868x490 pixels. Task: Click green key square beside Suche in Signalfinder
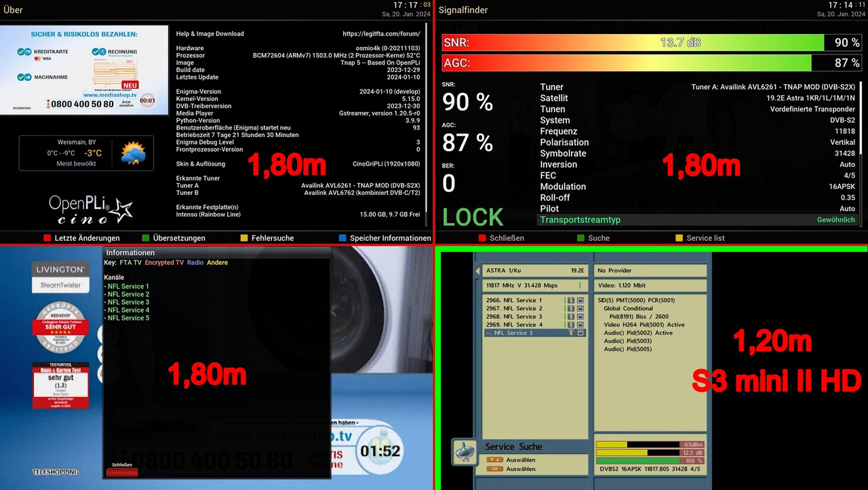coord(581,238)
